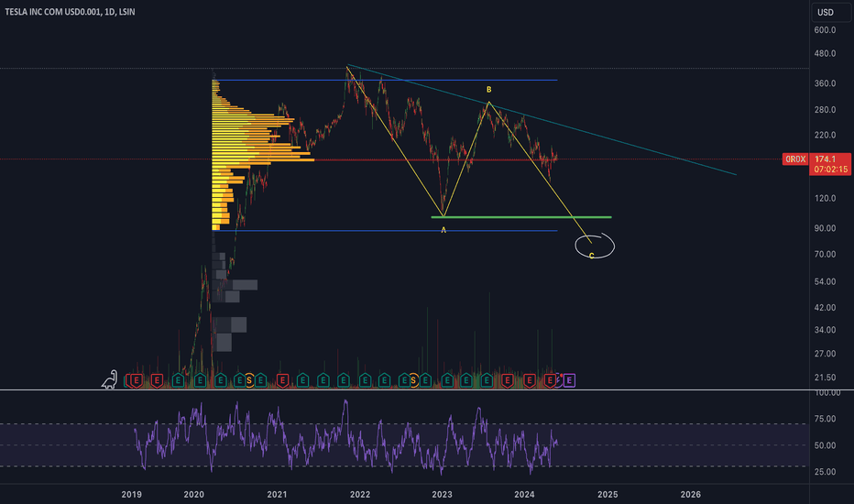
Task: Open the green earnings marker above 2020 label
Action: 200,380
